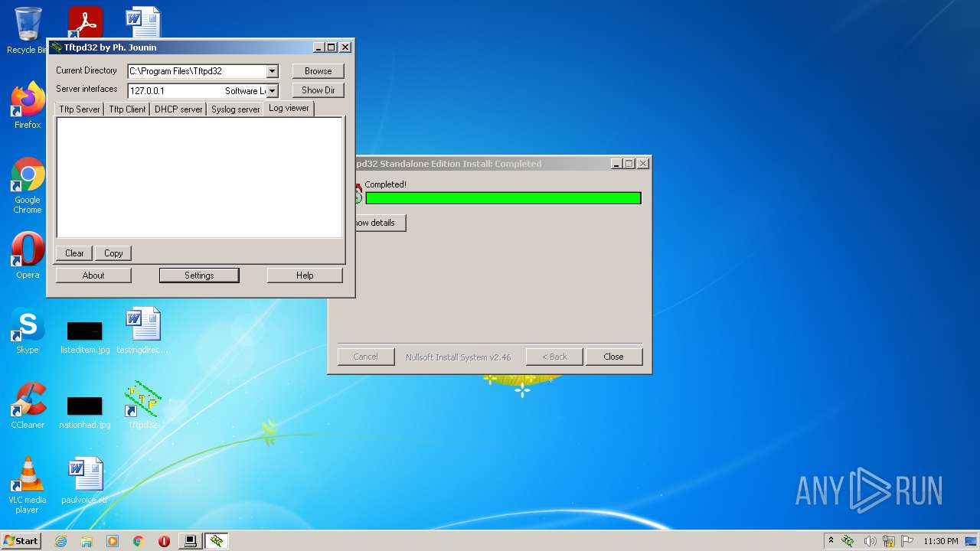Expand the Current Directory dropdown
Image resolution: width=980 pixels, height=551 pixels.
272,71
